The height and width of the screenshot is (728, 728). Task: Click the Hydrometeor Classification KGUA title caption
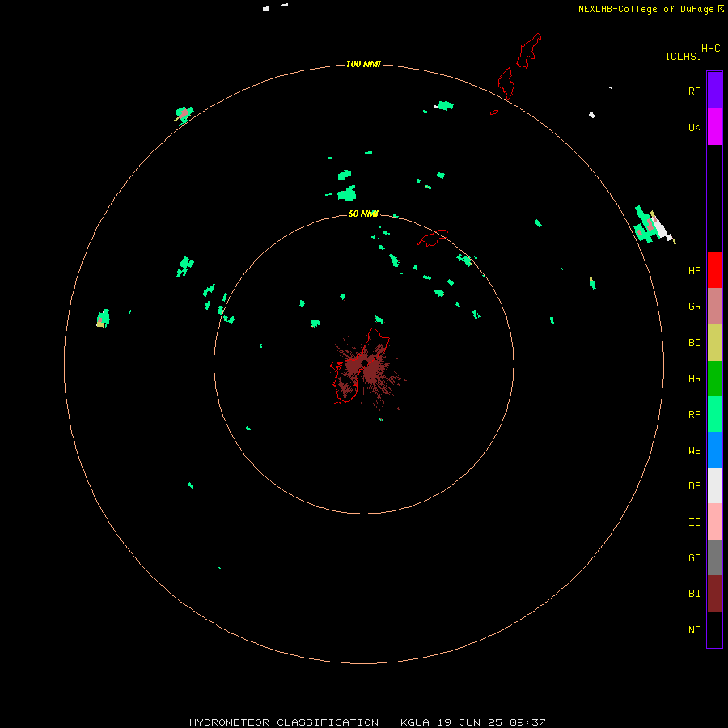pos(367,722)
